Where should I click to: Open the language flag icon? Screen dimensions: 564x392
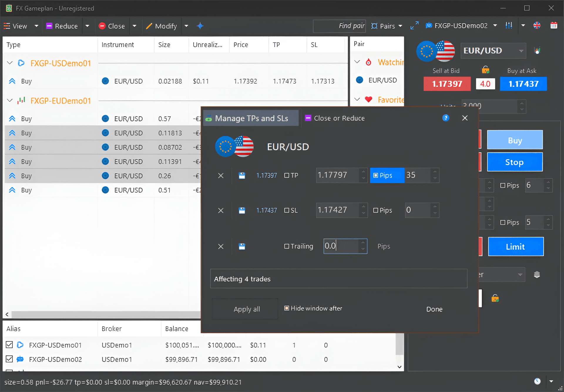coord(537,26)
